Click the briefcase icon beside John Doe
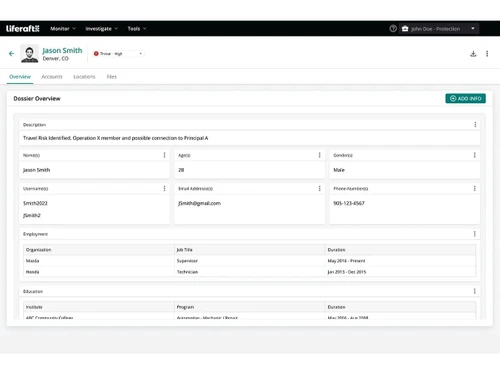Screen dimensions: 500x375 tap(405, 29)
